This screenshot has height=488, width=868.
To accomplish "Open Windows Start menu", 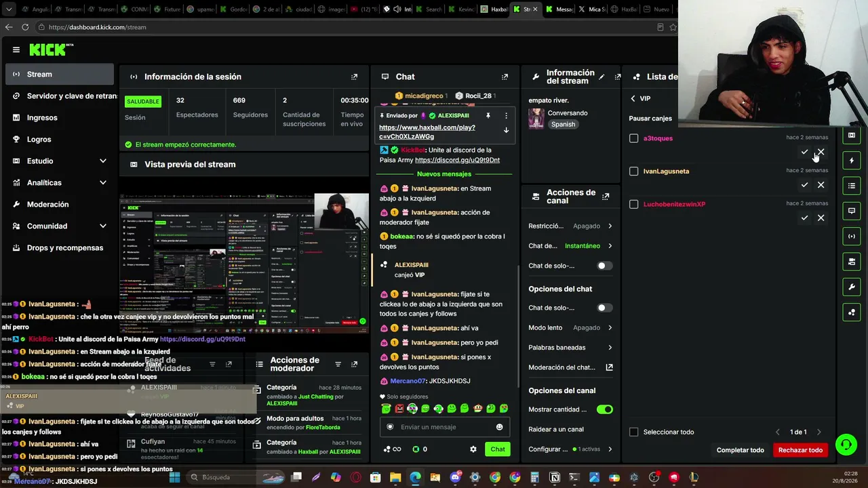I will point(174,477).
